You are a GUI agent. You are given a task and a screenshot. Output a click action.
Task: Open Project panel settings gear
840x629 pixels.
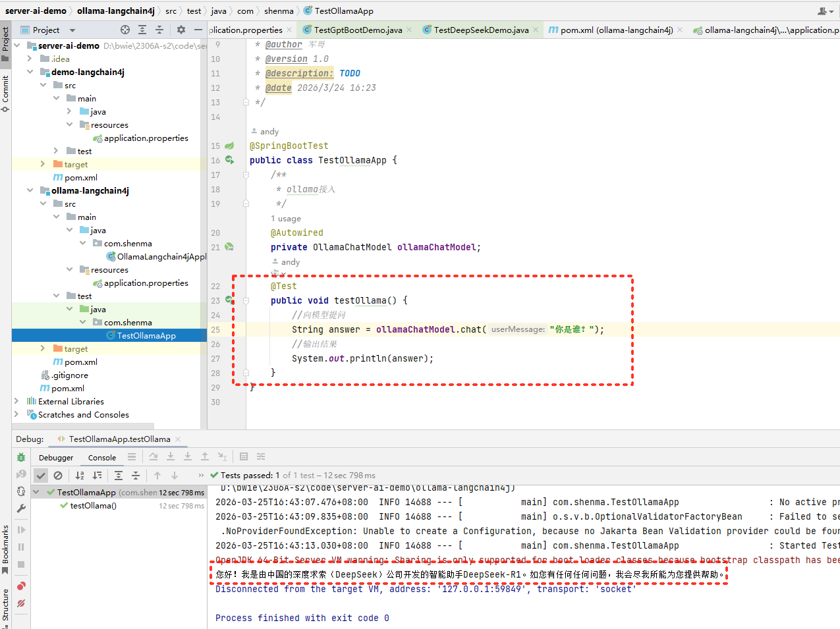pyautogui.click(x=181, y=30)
